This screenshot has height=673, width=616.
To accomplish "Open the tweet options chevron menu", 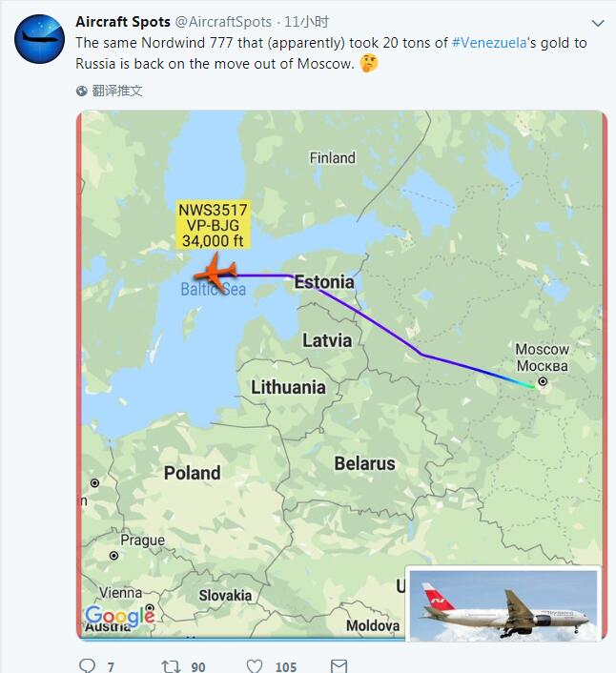I will click(x=598, y=22).
